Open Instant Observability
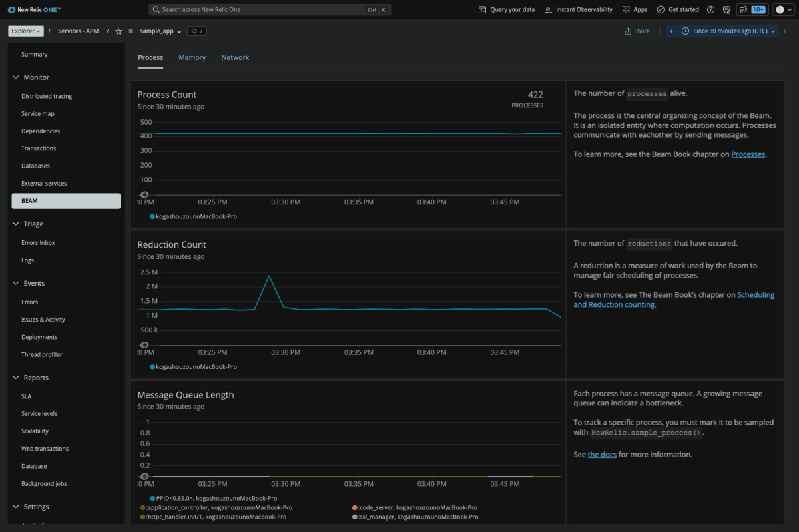The image size is (799, 532). tap(578, 10)
